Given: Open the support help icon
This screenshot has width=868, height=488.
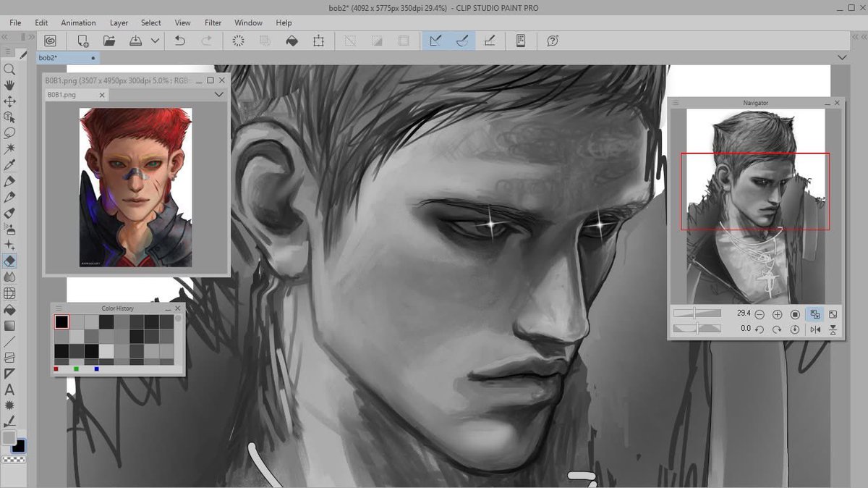Looking at the screenshot, I should click(x=553, y=41).
